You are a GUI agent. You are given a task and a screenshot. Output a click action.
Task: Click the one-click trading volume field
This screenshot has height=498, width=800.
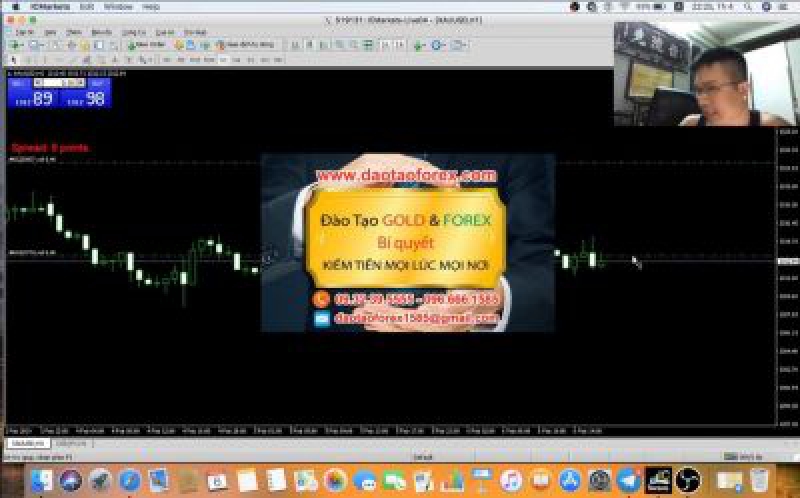click(x=59, y=83)
